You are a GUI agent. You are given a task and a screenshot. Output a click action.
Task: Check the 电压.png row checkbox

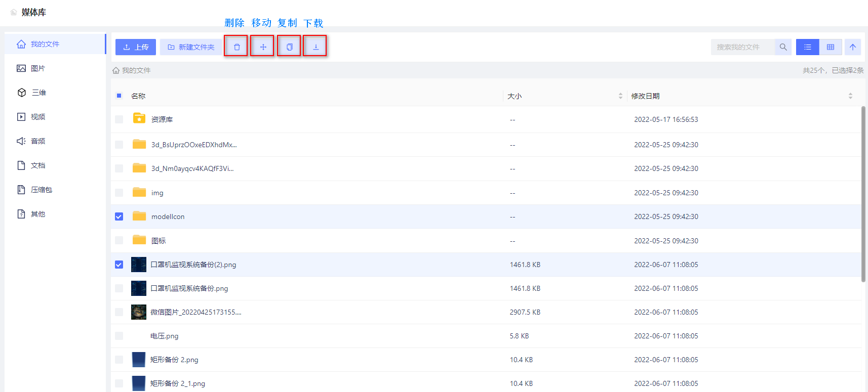[119, 336]
